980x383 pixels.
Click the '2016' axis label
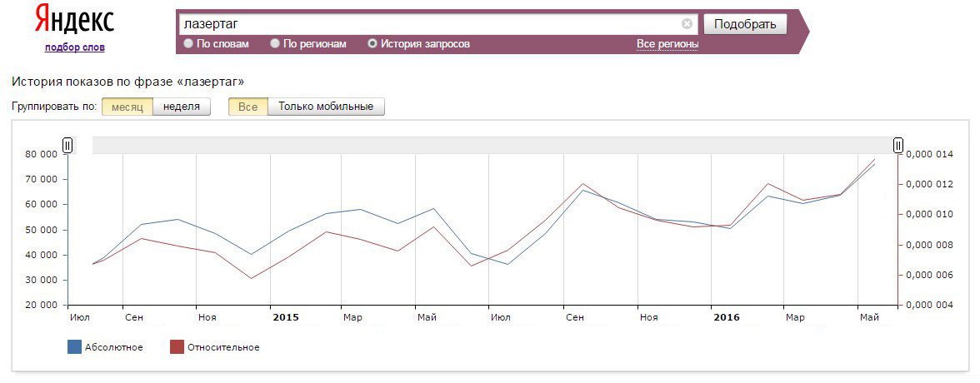tap(727, 317)
